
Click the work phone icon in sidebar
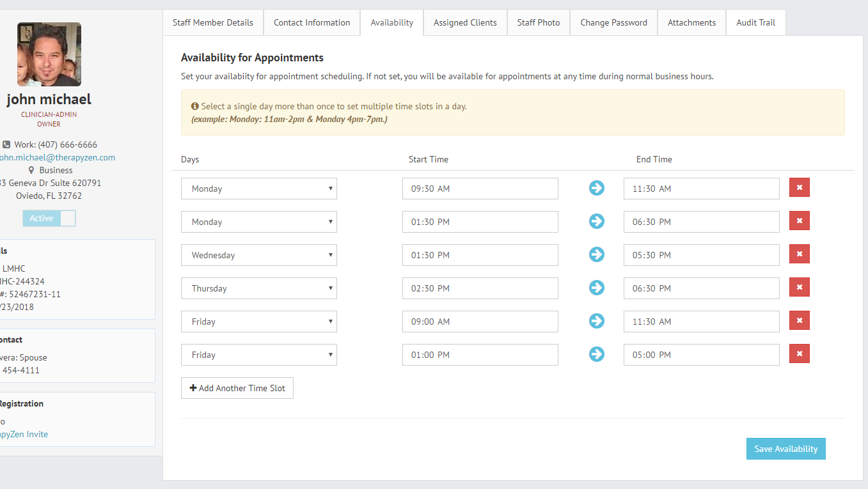click(6, 144)
